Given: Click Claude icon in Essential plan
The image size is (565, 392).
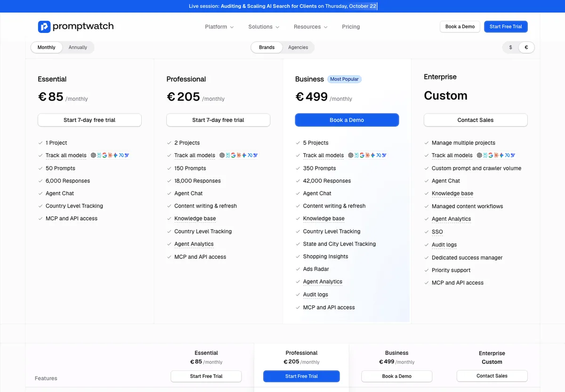Looking at the screenshot, I should 110,155.
